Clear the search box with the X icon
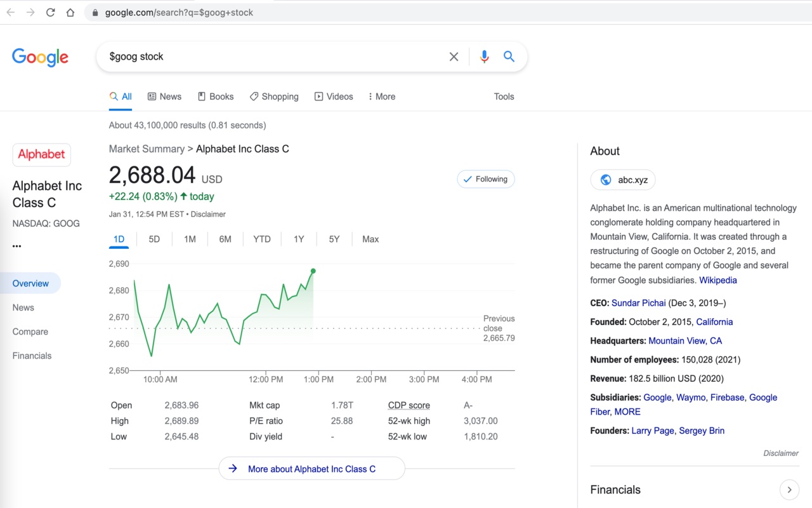Viewport: 812px width, 508px height. 454,57
